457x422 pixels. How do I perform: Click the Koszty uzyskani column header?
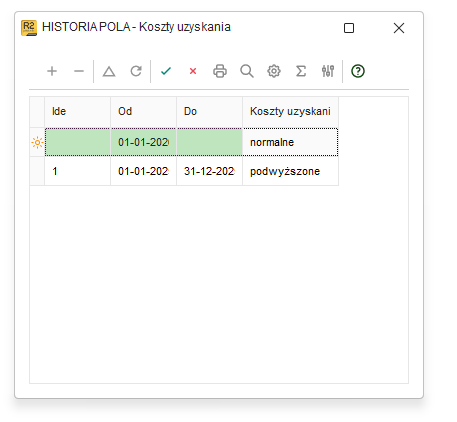pos(290,112)
